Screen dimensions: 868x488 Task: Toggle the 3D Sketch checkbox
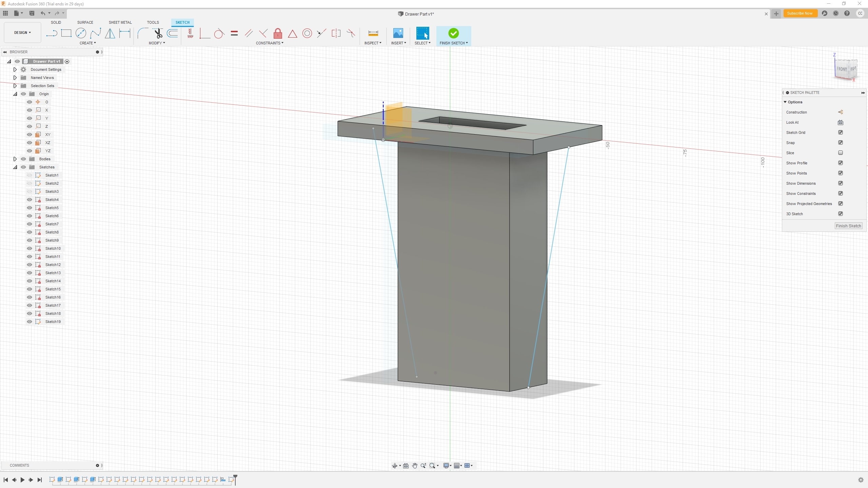[841, 214]
